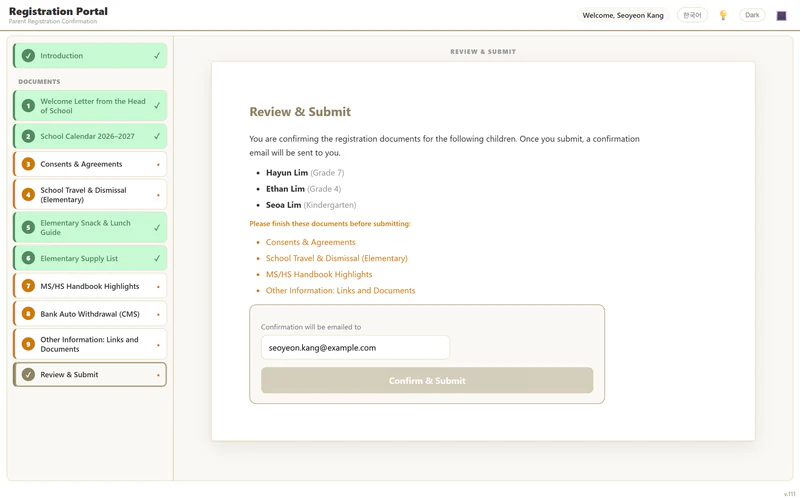Viewport: 800px width, 500px height.
Task: Click the Confirm & Submit button
Action: [x=427, y=381]
